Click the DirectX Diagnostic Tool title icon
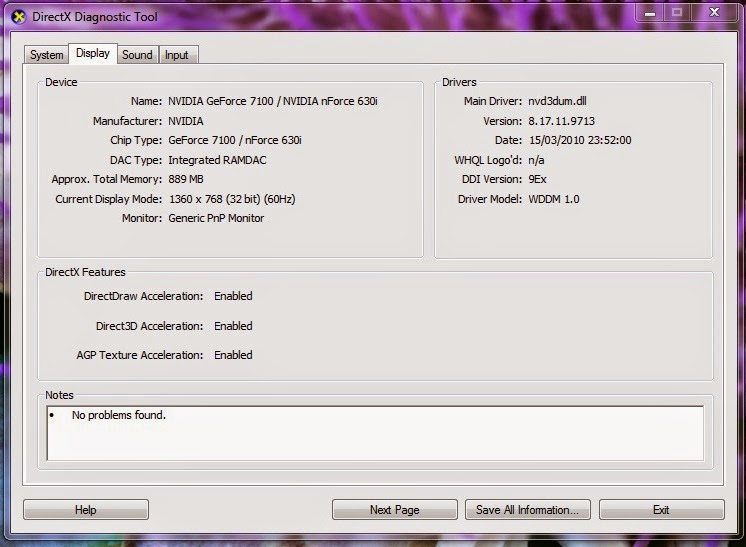Viewport: 746px width, 547px height. pos(19,17)
